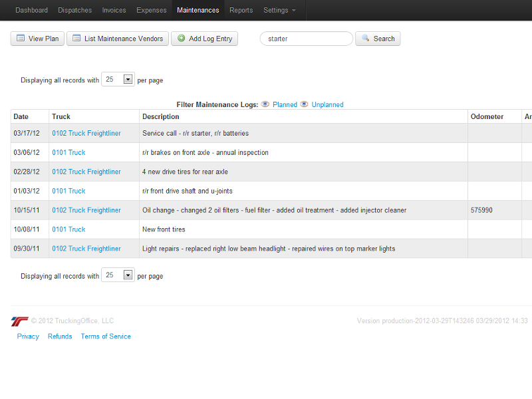
Task: Open 0101 Truck link for 03/06/12 entry
Action: pos(68,152)
